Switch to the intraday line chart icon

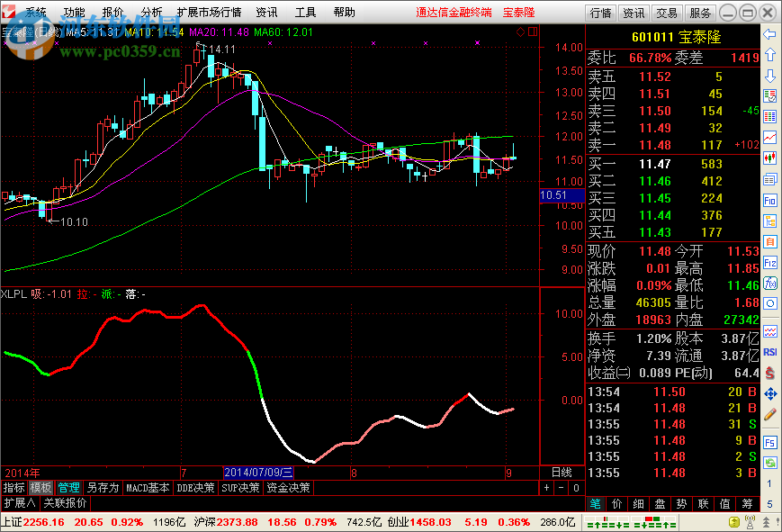tap(769, 137)
